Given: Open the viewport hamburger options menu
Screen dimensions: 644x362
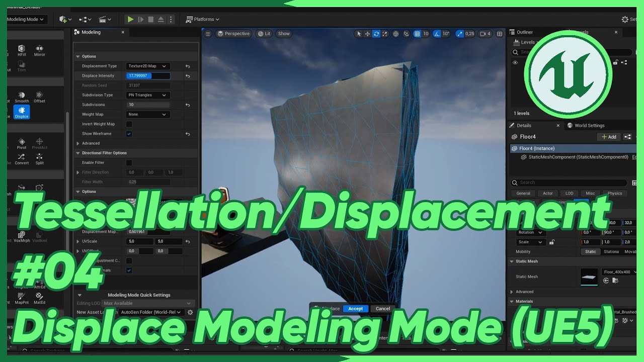Looking at the screenshot, I should coord(208,34).
